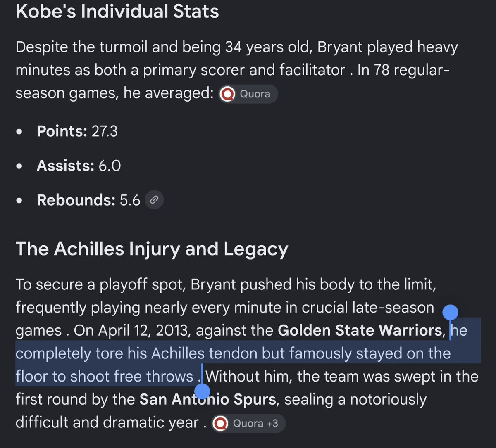Open the link icon beside Rebounds 5.6
The height and width of the screenshot is (448, 496).
154,200
